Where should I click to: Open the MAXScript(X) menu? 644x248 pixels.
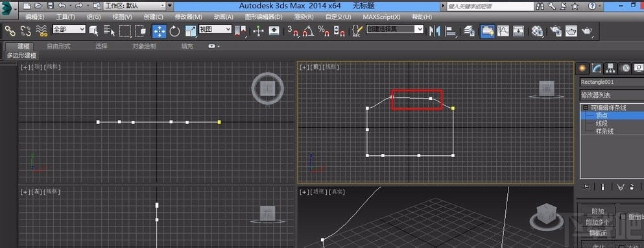click(x=381, y=17)
